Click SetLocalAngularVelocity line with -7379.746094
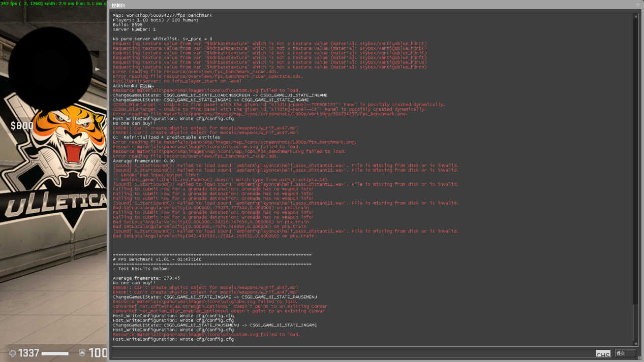644x362 pixels. click(209, 226)
